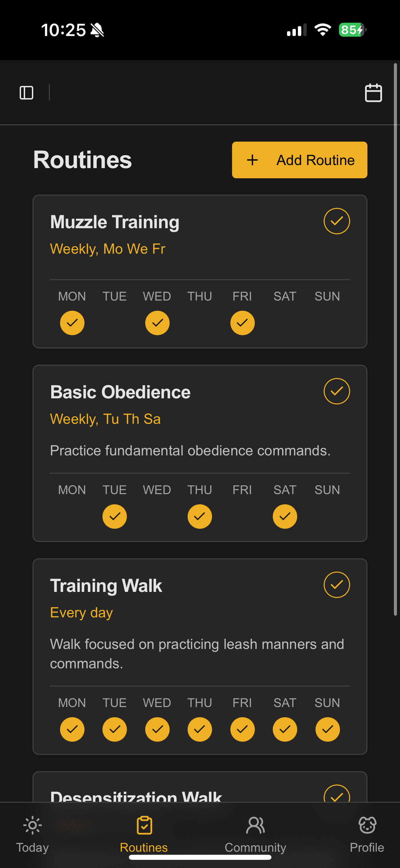
Task: Open the Basic Obedience routine title
Action: tap(120, 392)
